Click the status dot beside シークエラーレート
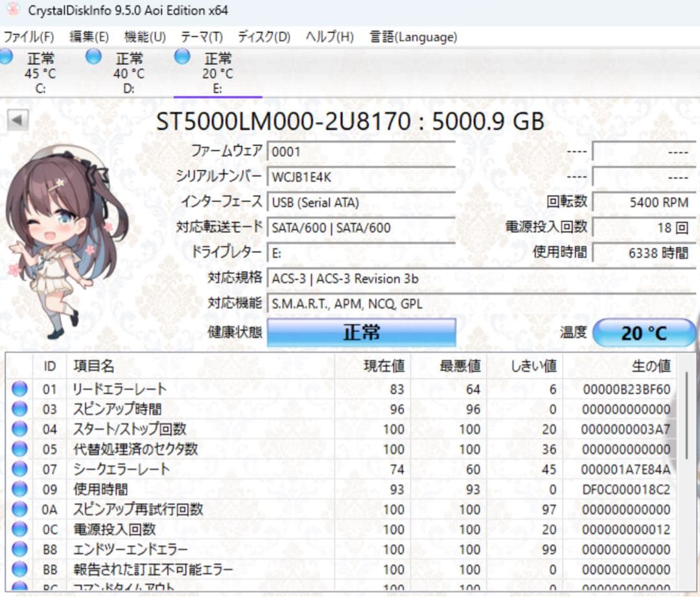 (x=19, y=469)
